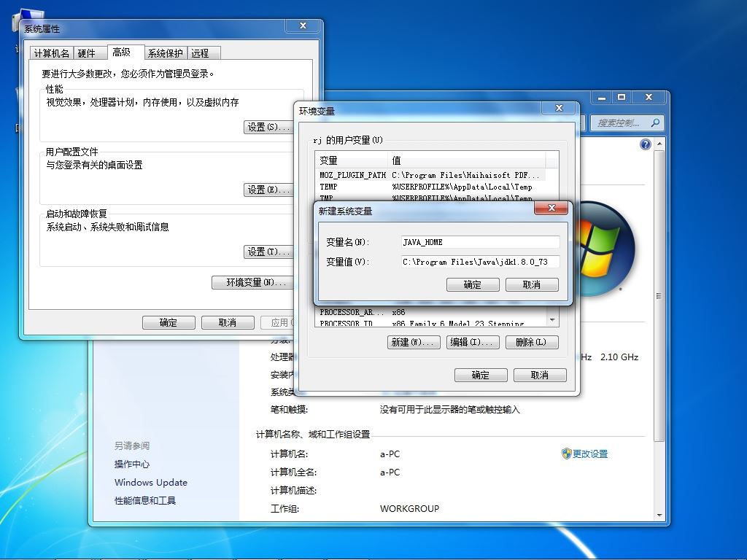Click 确定 in the 环境变量 window
747x560 pixels.
click(x=481, y=376)
